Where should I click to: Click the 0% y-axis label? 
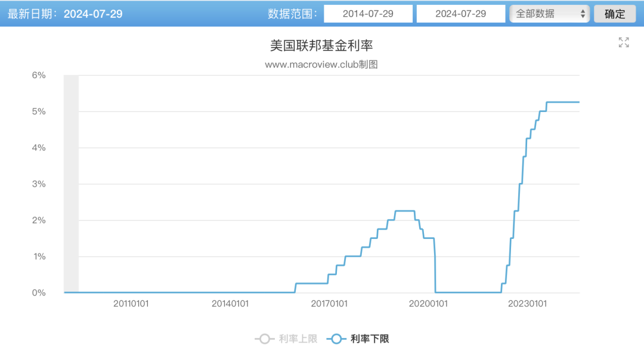39,293
